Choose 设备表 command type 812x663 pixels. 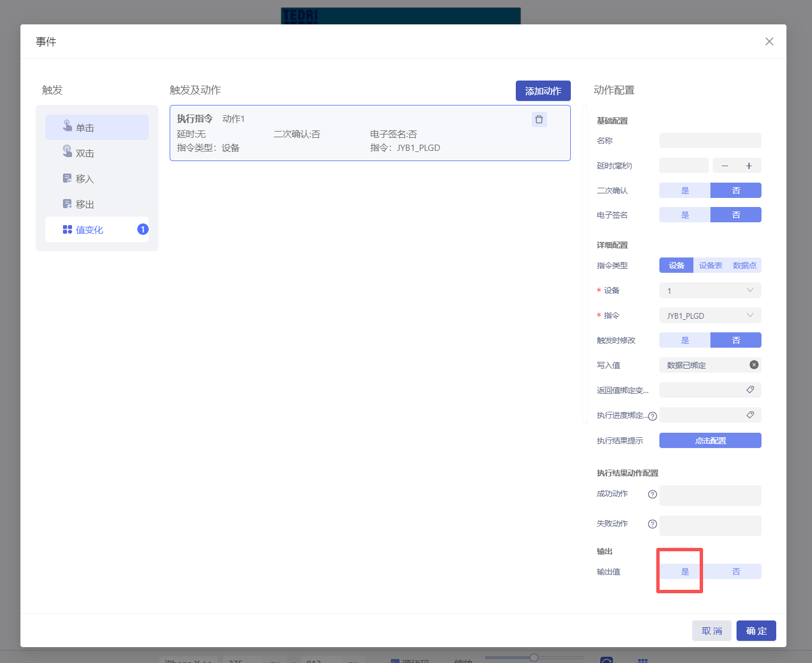(x=710, y=265)
